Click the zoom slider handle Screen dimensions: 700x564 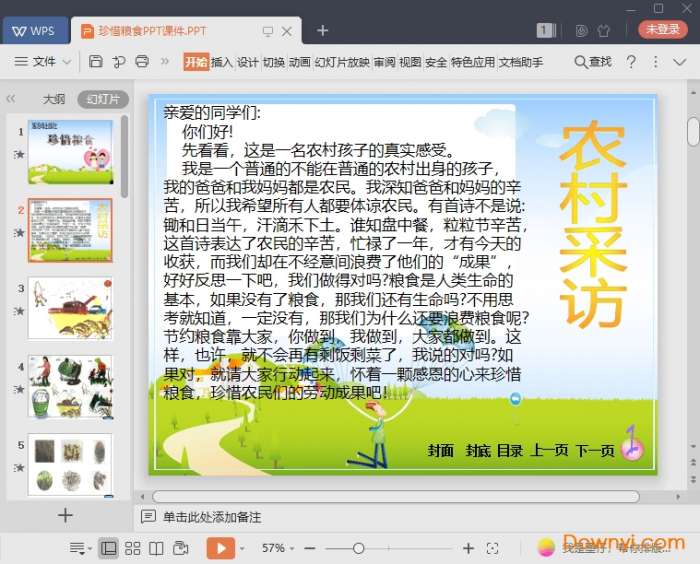358,548
